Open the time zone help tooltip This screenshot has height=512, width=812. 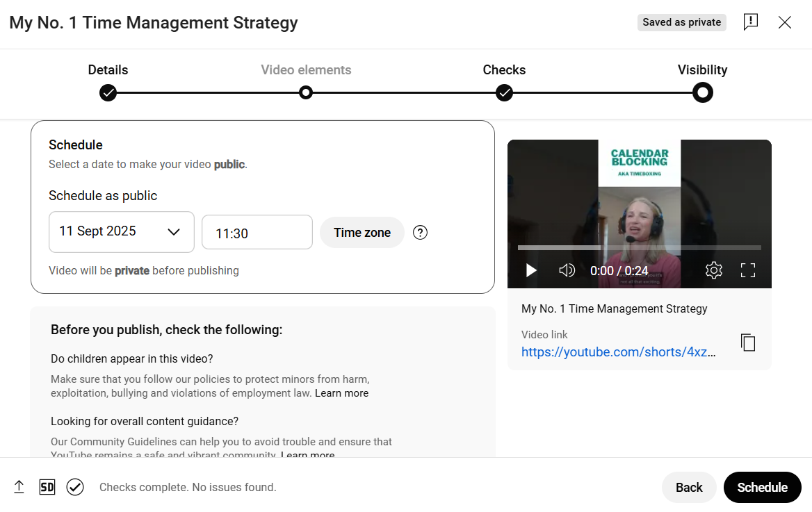click(420, 232)
